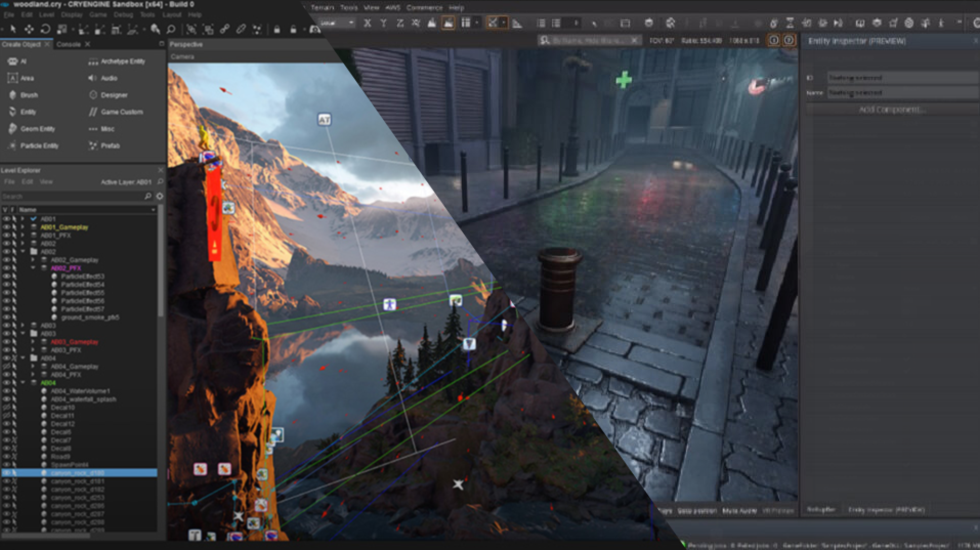
Task: Create a Prefab object
Action: [x=104, y=145]
